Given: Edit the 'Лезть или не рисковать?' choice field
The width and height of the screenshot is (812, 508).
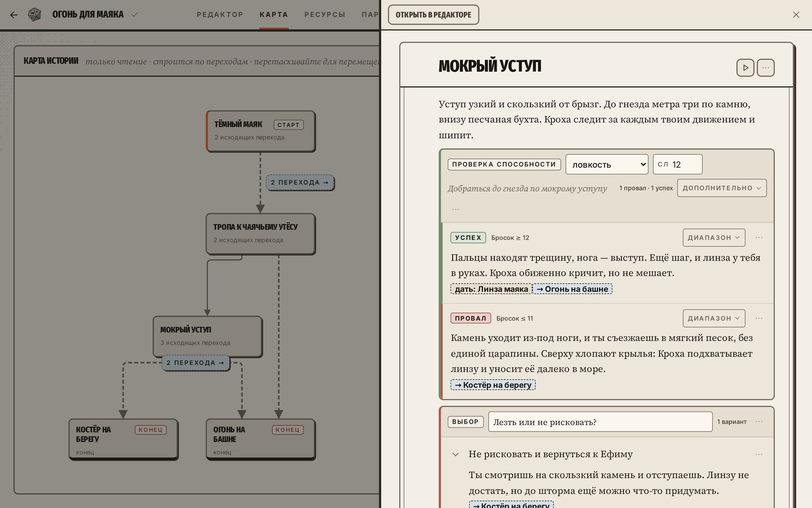Looking at the screenshot, I should point(600,422).
